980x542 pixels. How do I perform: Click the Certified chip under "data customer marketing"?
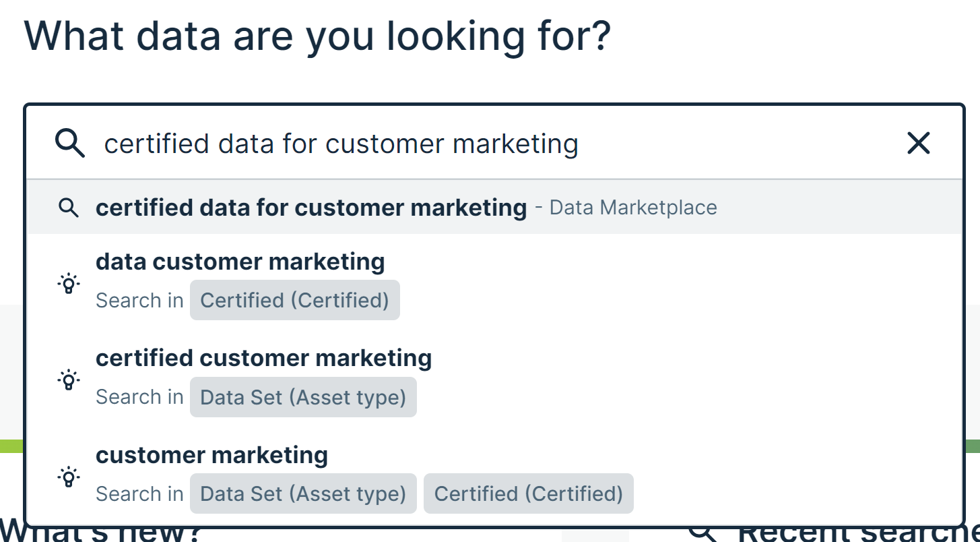[294, 300]
